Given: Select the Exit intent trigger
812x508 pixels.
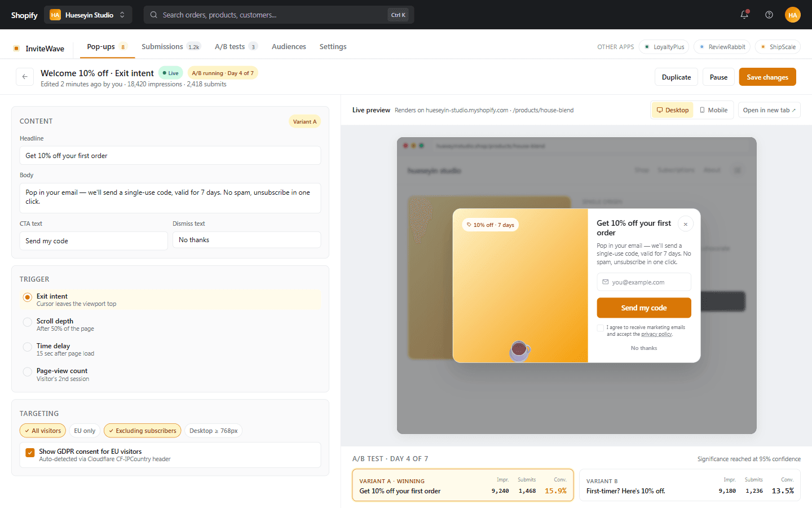Looking at the screenshot, I should pos(170,300).
